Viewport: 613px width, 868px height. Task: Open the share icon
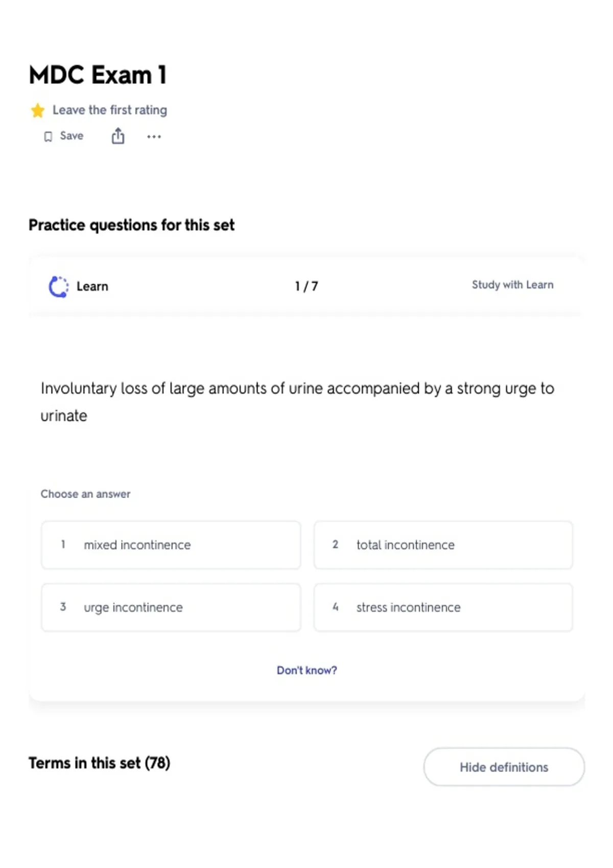point(118,136)
